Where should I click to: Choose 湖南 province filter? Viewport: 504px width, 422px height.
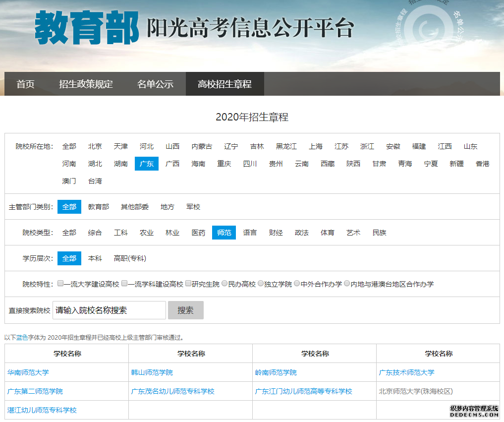(x=121, y=164)
